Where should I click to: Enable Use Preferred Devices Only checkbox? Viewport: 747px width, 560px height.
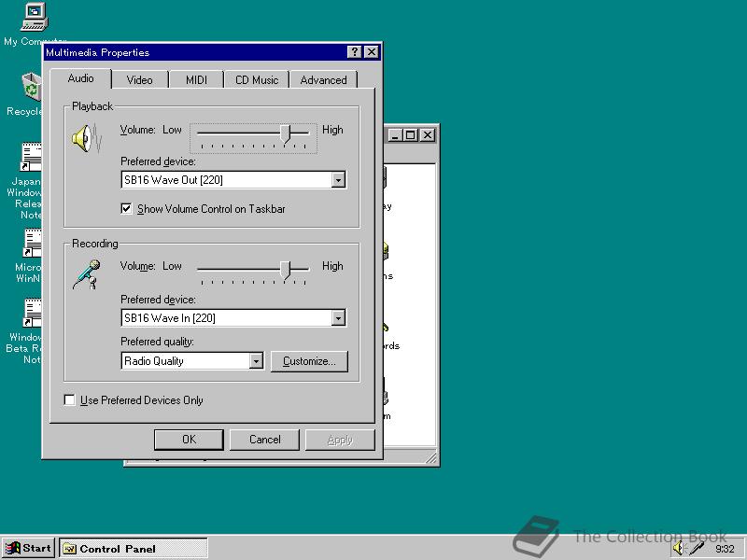tap(69, 400)
